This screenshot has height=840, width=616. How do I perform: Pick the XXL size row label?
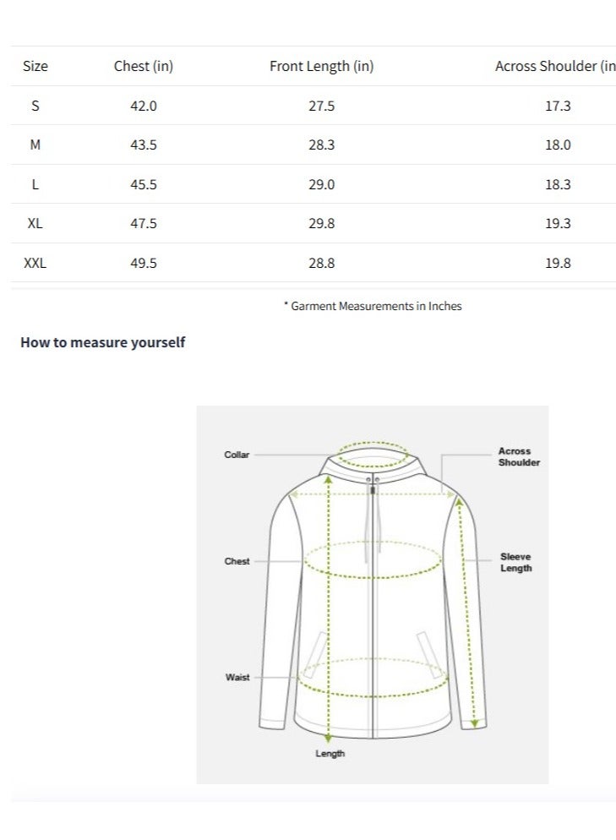pyautogui.click(x=35, y=263)
